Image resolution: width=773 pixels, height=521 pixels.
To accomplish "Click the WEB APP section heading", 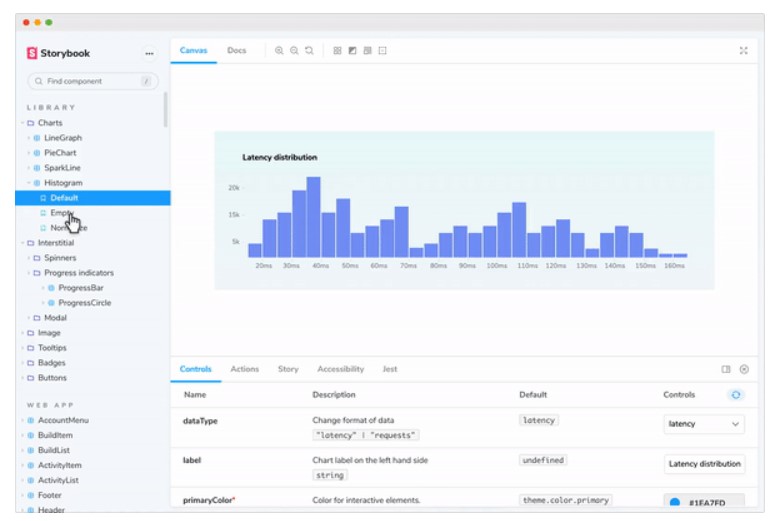I will [50, 405].
